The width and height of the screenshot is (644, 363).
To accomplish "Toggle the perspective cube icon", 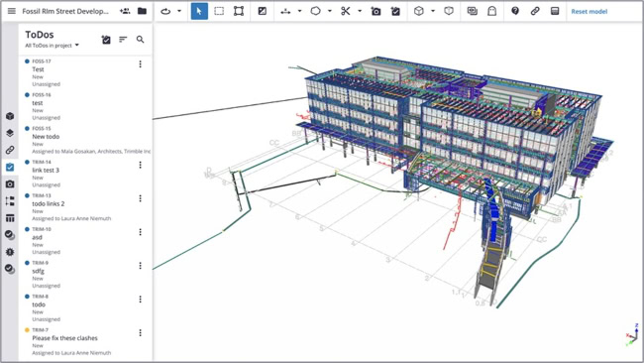I will (x=449, y=11).
